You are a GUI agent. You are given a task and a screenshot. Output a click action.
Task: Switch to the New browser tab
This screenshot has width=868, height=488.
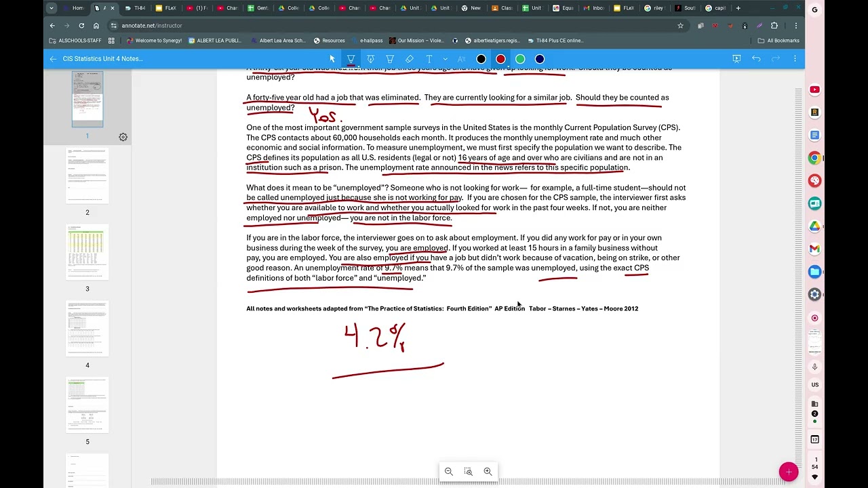471,8
